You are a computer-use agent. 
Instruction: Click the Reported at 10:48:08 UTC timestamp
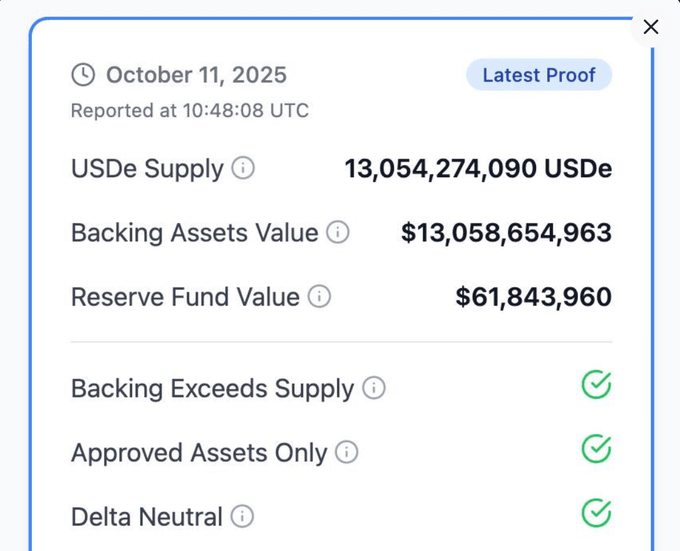[190, 110]
